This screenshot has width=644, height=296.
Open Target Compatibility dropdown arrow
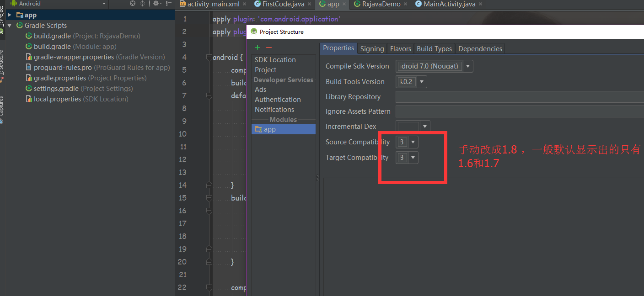click(413, 158)
